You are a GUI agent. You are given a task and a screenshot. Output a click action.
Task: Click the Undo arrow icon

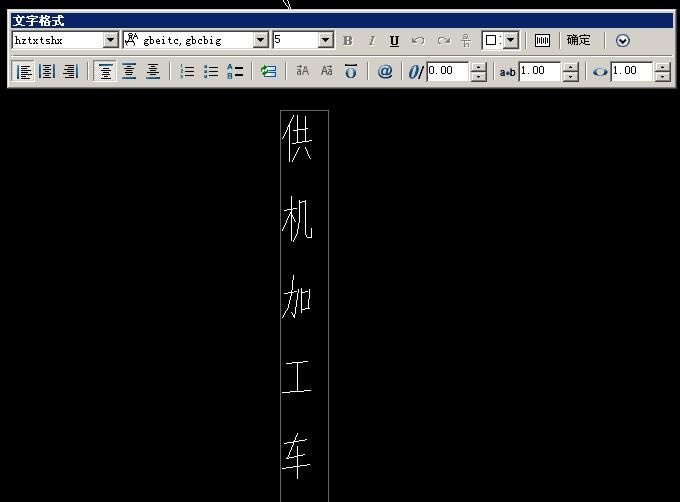pos(418,41)
